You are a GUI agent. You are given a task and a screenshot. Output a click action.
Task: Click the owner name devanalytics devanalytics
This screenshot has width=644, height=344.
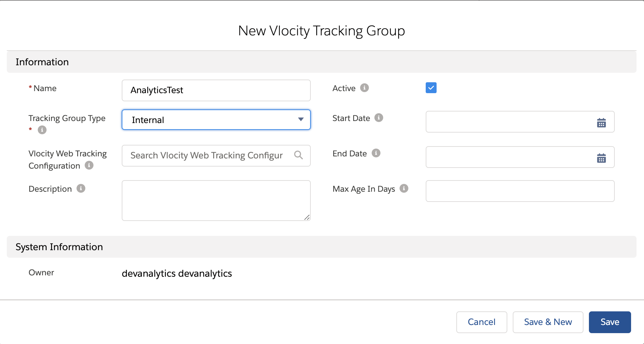pyautogui.click(x=177, y=274)
